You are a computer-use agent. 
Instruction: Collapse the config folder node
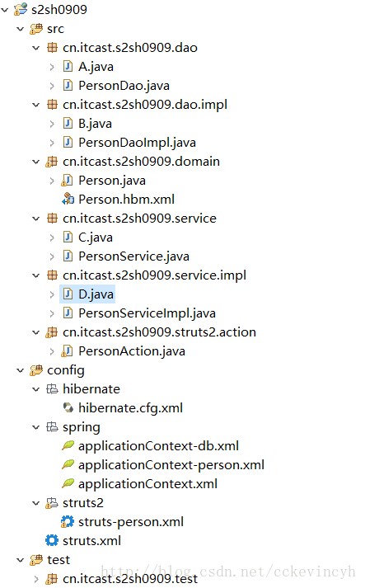(x=21, y=370)
